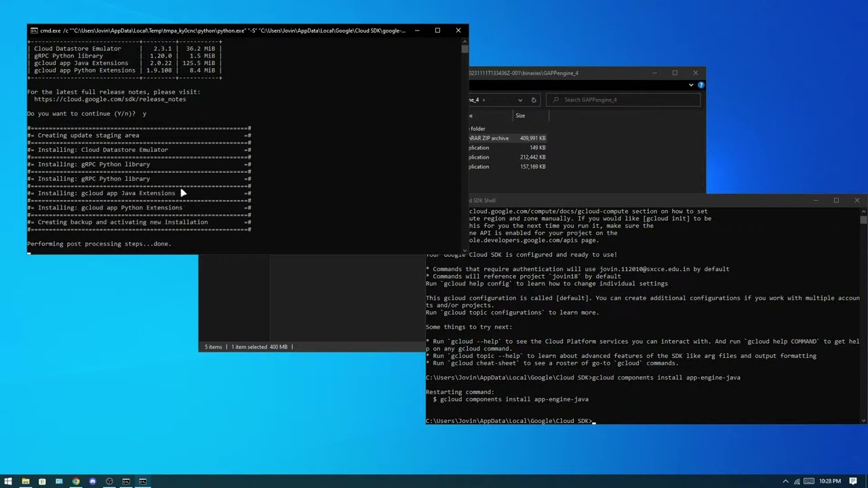Minimize the cmd.exe python installer window
Viewport: 868px width, 488px height.
pyautogui.click(x=417, y=30)
